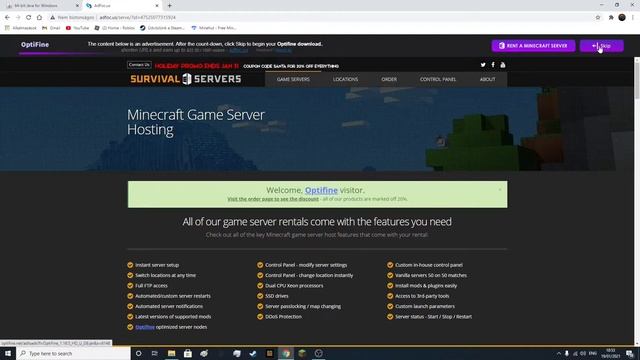
Task: Click the 'DDoS Protection' feature text
Action: (284, 317)
